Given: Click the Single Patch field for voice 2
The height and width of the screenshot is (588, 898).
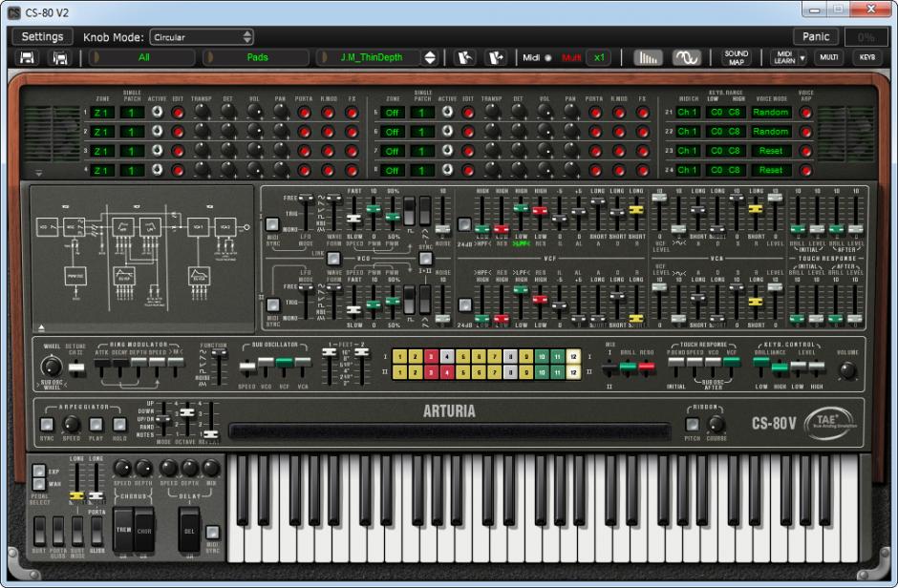Looking at the screenshot, I should pyautogui.click(x=132, y=132).
